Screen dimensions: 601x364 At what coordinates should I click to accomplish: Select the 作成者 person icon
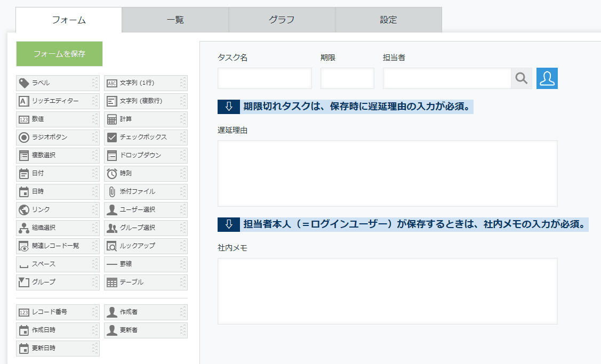[111, 312]
